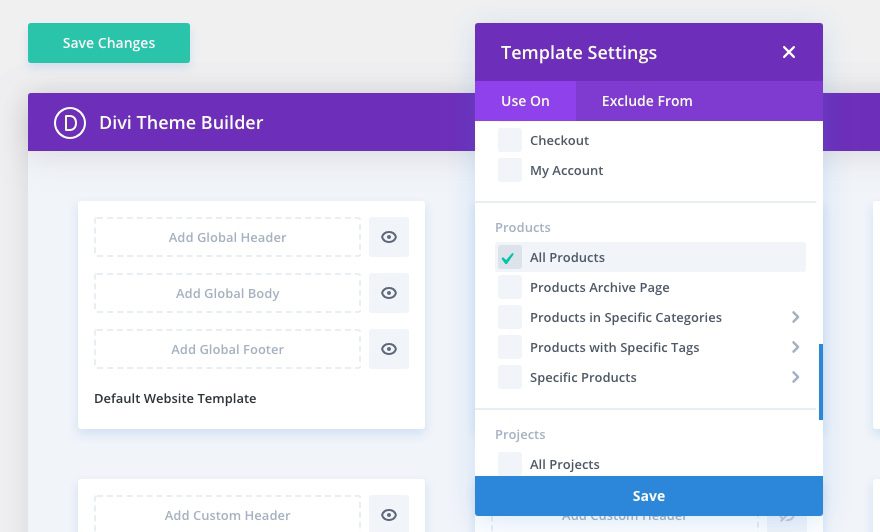
Task: Enable the Checkout checkbox
Action: point(510,140)
